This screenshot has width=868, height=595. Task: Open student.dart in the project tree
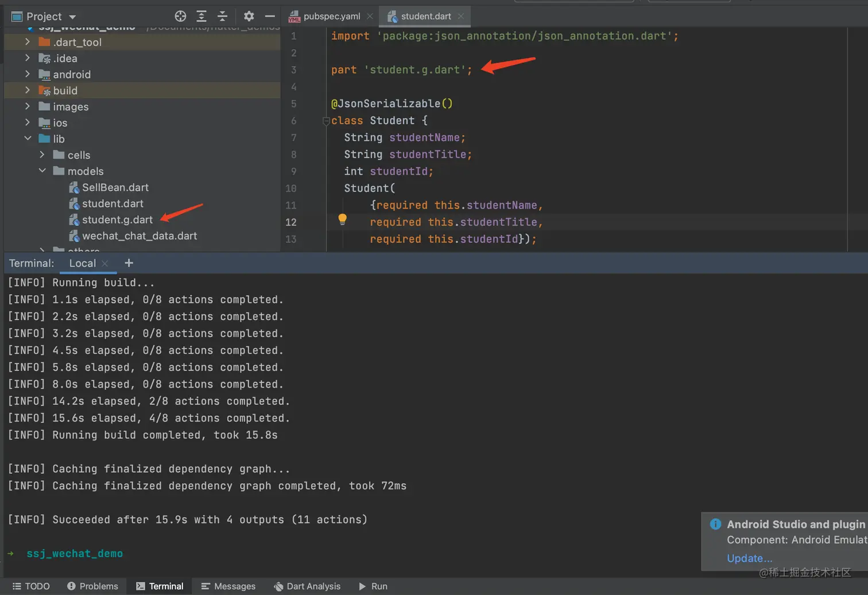pyautogui.click(x=113, y=203)
